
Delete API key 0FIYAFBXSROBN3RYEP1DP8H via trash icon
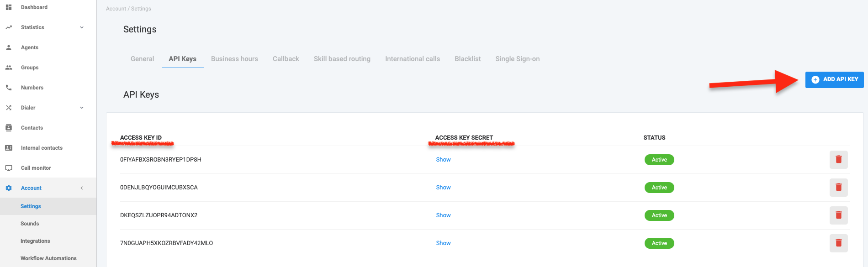point(839,159)
